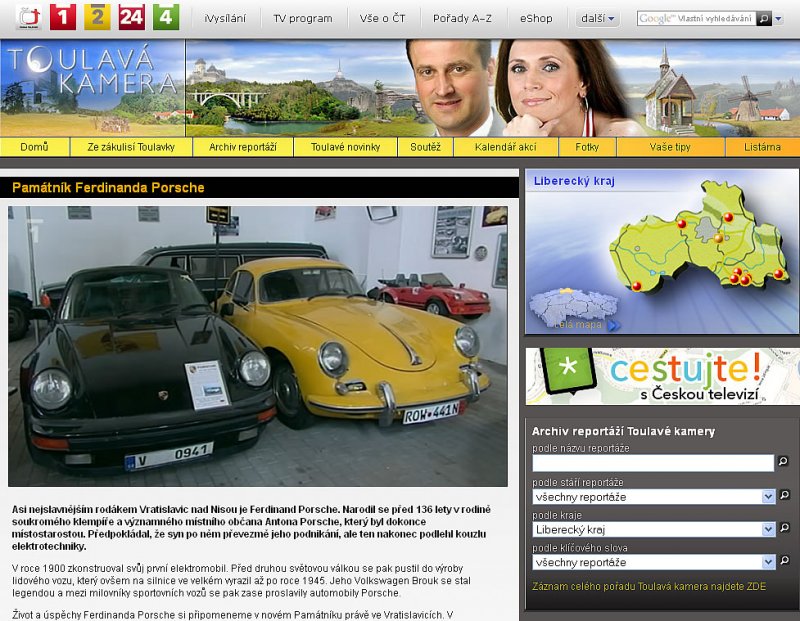This screenshot has width=800, height=621.
Task: Select Ze zákulisí Toulavky tab
Action: (131, 147)
